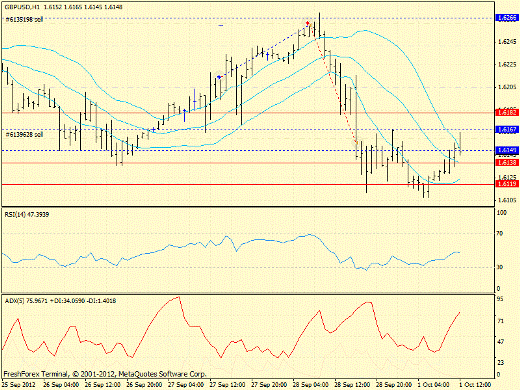Click the #6135198 sell order label
The width and height of the screenshot is (520, 390).
tap(25, 20)
